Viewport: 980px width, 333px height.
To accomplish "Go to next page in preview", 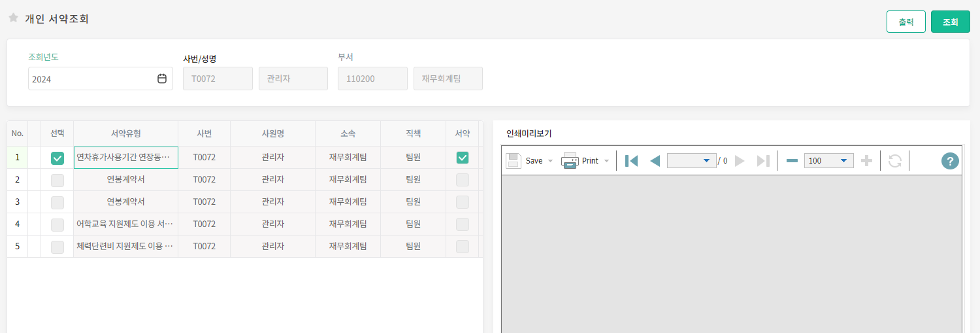I will click(x=740, y=161).
